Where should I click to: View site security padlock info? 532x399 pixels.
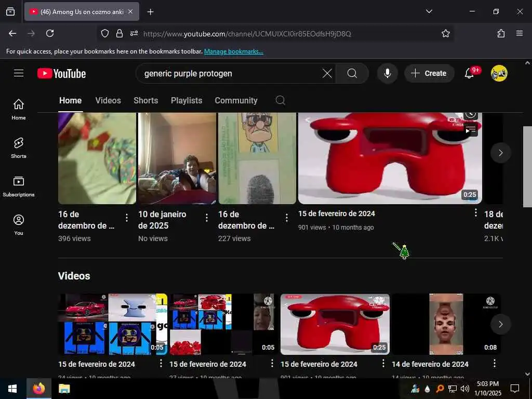(x=119, y=33)
